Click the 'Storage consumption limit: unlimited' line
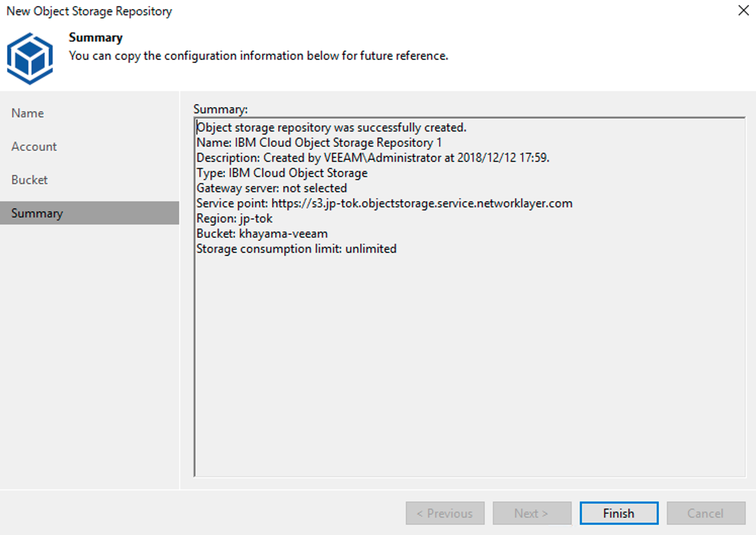Viewport: 756px width, 535px height. pos(297,249)
